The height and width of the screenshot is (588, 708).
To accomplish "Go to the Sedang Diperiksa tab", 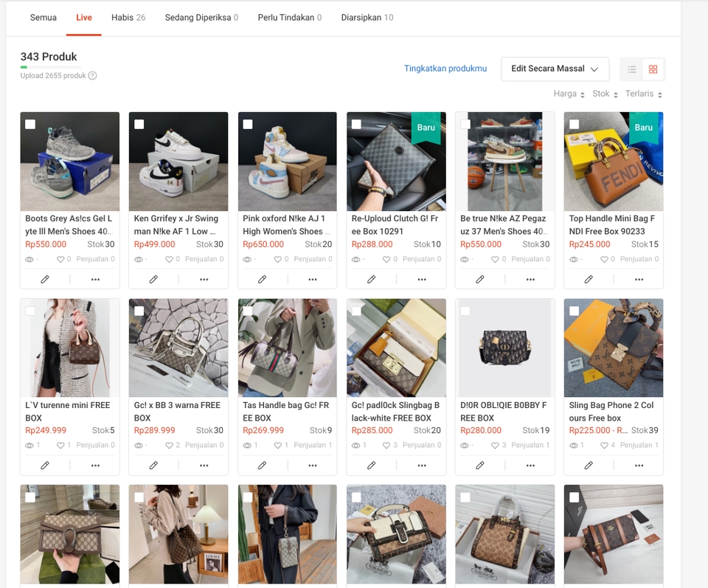I will 201,18.
